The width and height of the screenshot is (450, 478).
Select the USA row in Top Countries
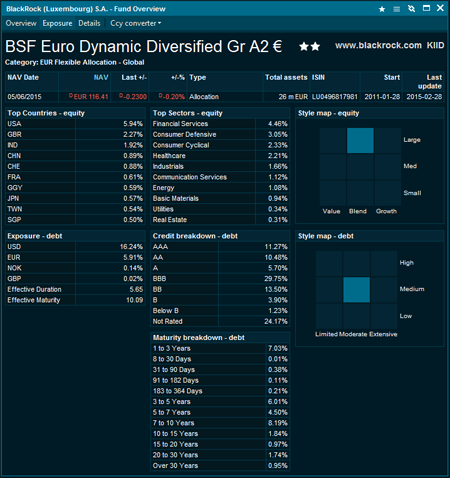(75, 124)
